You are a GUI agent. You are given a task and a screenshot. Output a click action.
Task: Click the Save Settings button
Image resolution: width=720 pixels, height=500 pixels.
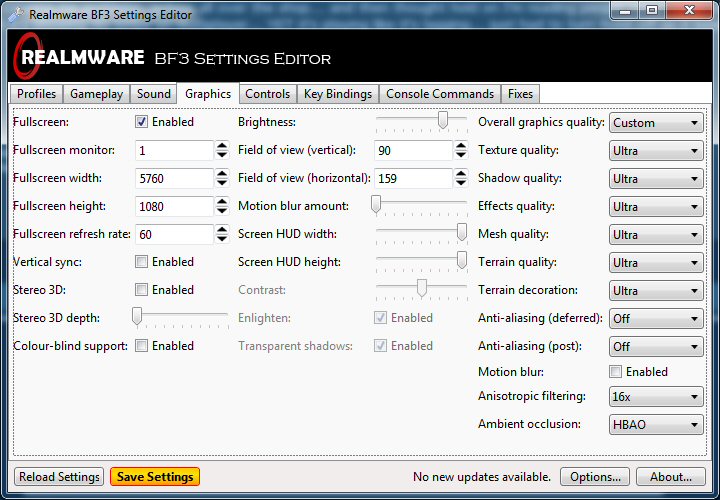pyautogui.click(x=155, y=477)
